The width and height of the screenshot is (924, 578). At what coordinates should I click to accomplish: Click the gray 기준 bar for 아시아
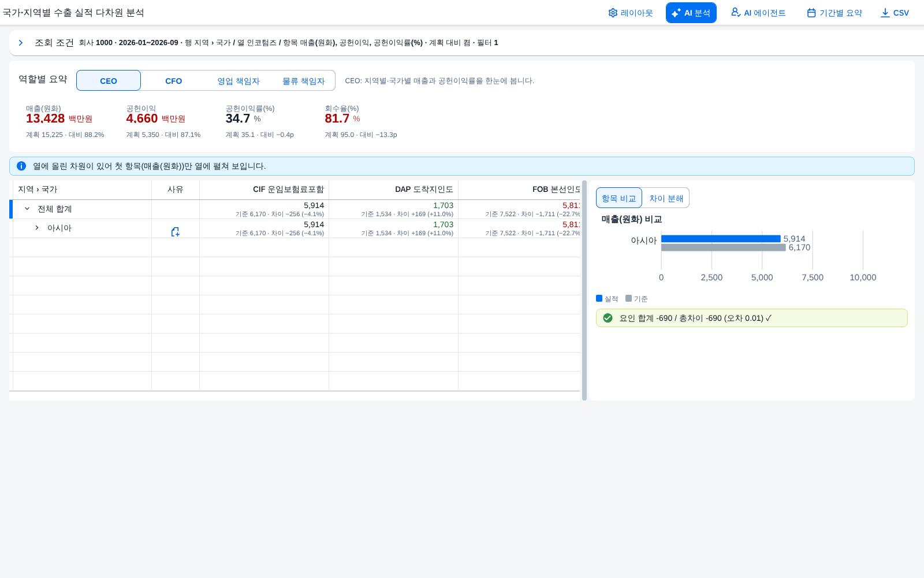(x=723, y=247)
